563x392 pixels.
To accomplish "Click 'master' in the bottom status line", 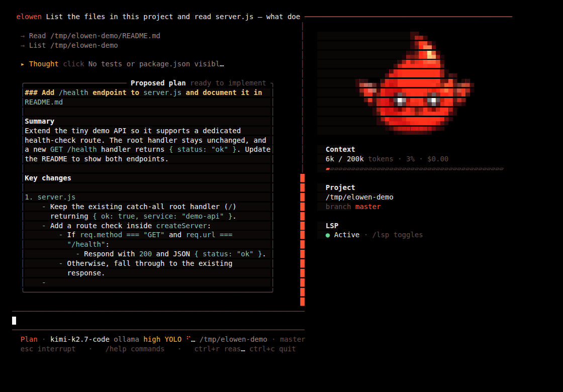I will tap(293, 339).
